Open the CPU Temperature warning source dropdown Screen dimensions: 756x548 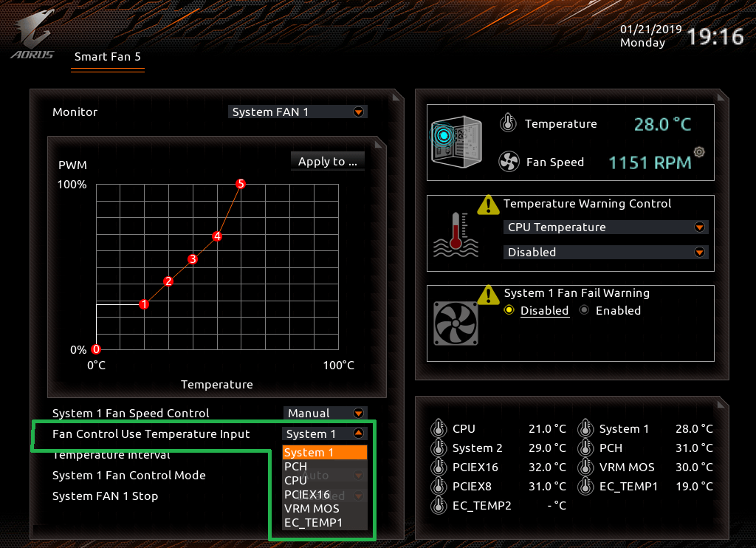coord(605,227)
